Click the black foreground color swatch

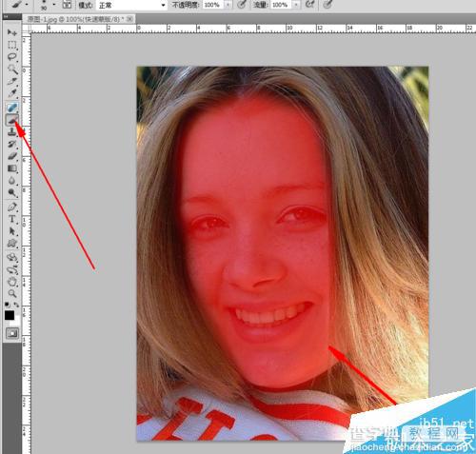10,315
